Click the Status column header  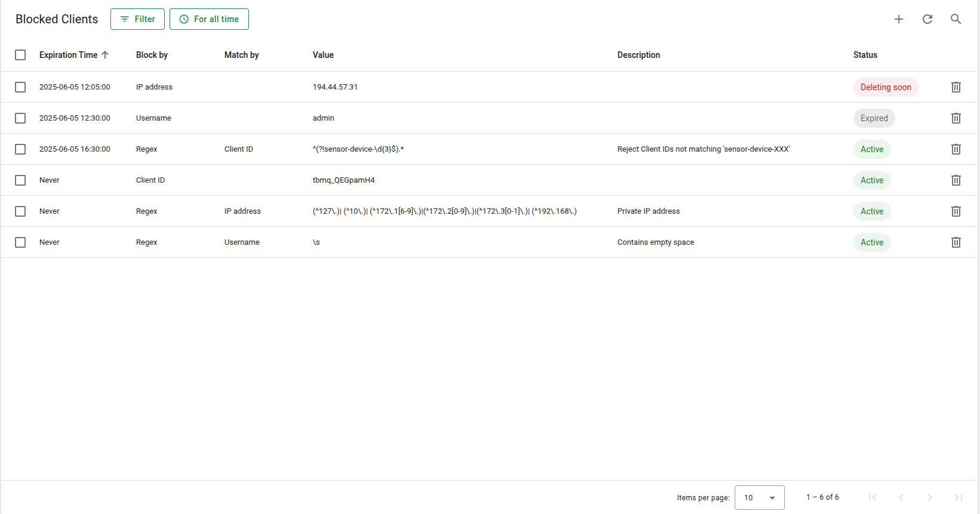(x=865, y=55)
